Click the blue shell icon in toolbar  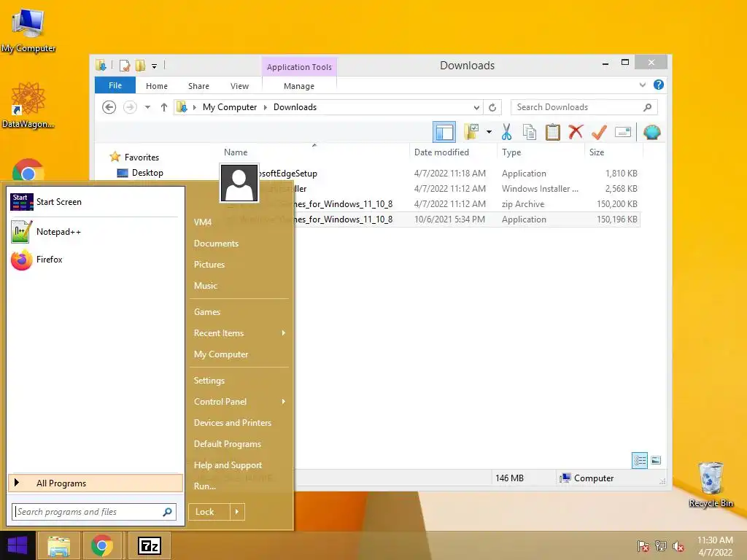click(651, 132)
